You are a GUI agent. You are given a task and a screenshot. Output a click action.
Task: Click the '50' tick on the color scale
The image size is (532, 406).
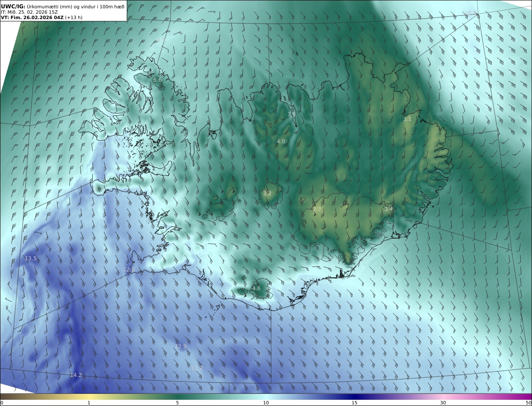(x=528, y=403)
